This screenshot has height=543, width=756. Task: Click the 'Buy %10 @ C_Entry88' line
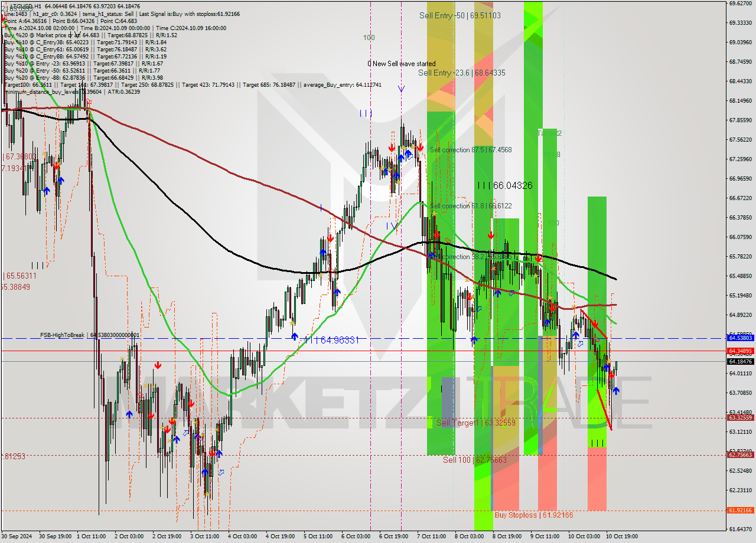[85, 56]
